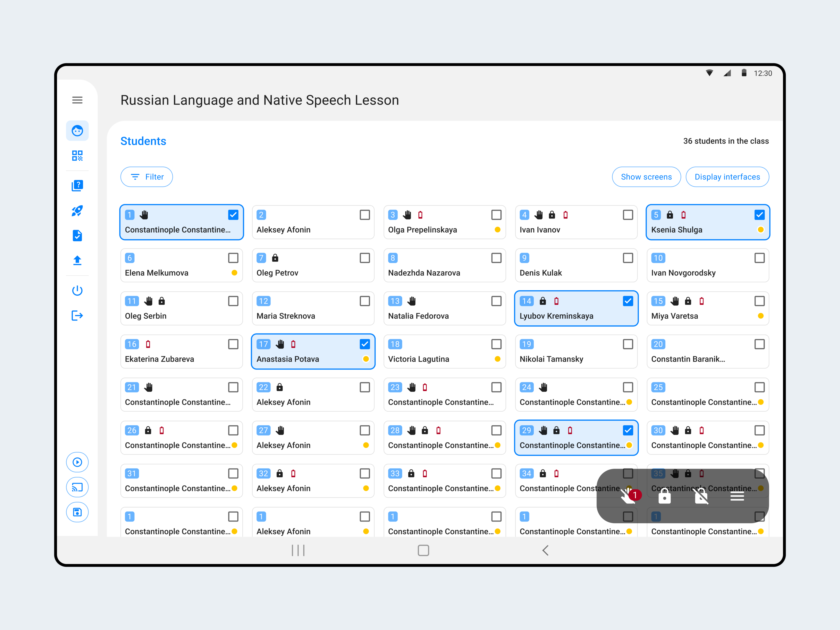Click the rocket launch icon in sidebar
This screenshot has width=840, height=630.
(77, 211)
